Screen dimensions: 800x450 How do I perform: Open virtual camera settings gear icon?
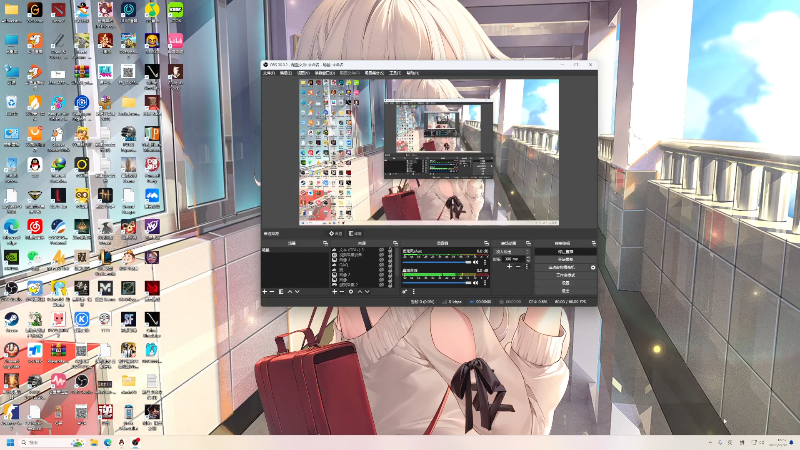pyautogui.click(x=593, y=267)
